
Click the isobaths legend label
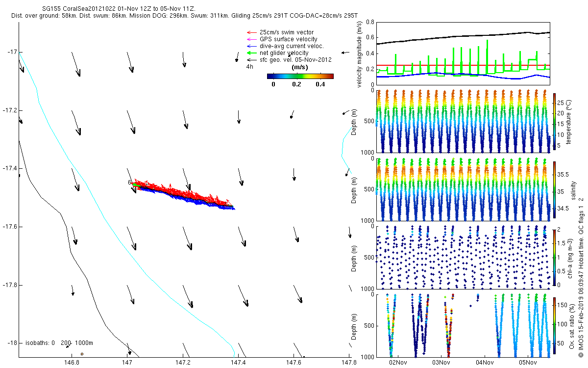tap(59, 343)
